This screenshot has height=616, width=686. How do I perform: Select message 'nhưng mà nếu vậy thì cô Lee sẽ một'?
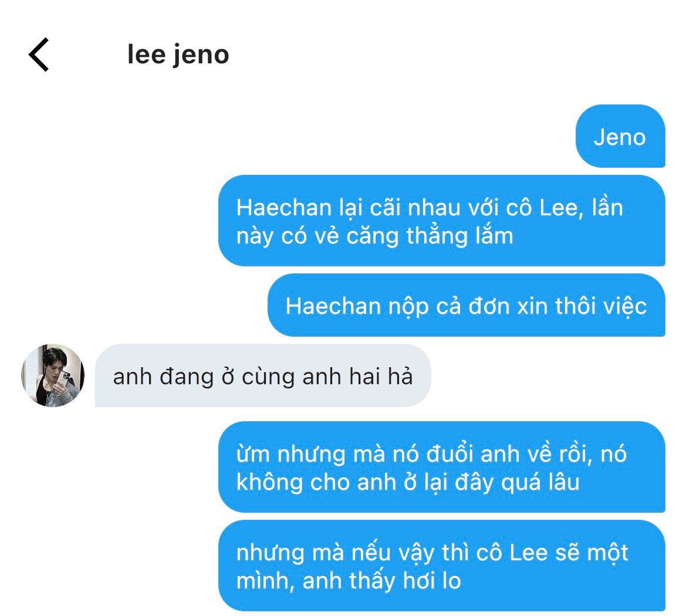442,565
